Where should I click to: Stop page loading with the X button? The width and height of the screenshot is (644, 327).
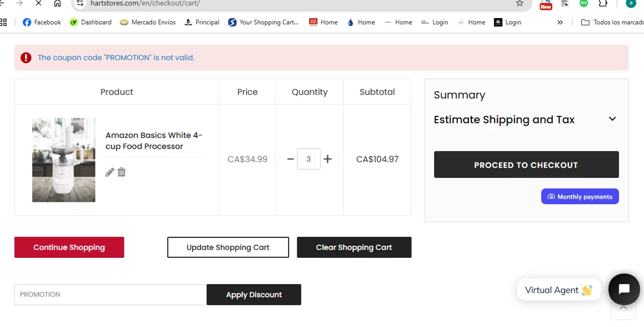38,3
